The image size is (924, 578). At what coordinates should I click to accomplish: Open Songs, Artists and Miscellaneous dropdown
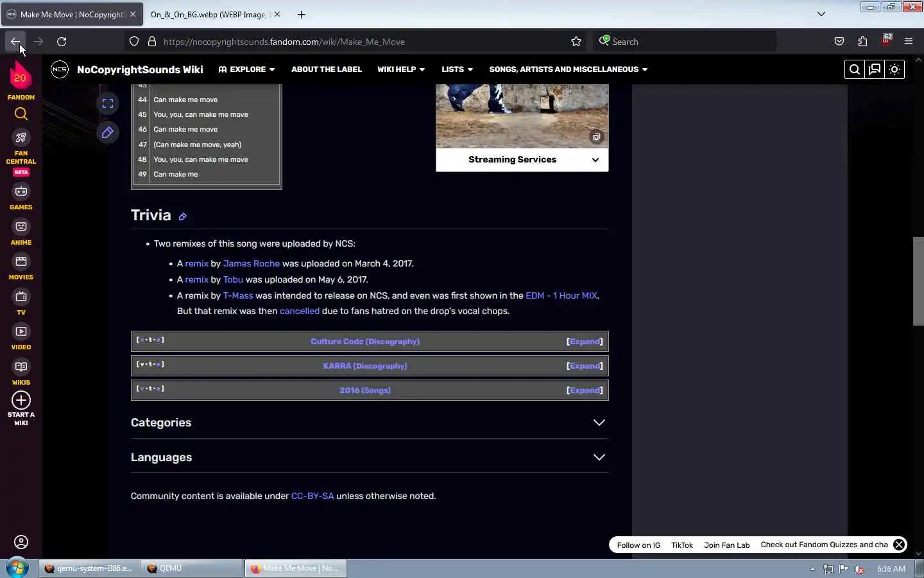(568, 69)
